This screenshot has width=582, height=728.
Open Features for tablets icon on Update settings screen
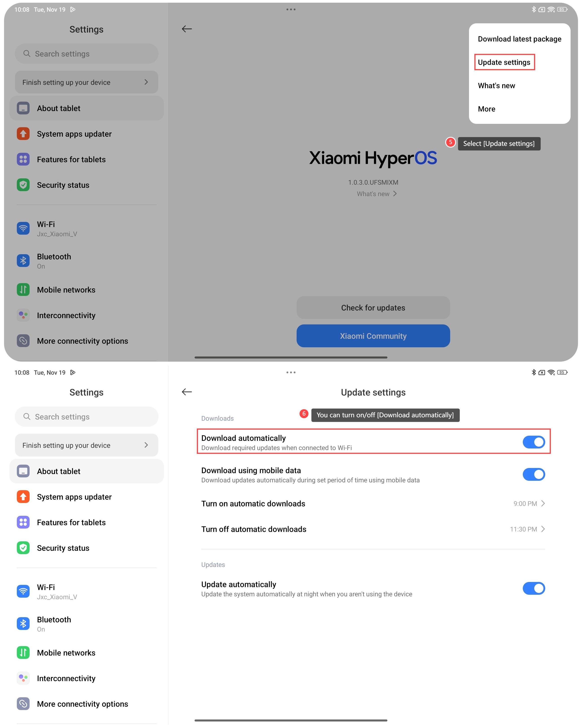pyautogui.click(x=23, y=522)
